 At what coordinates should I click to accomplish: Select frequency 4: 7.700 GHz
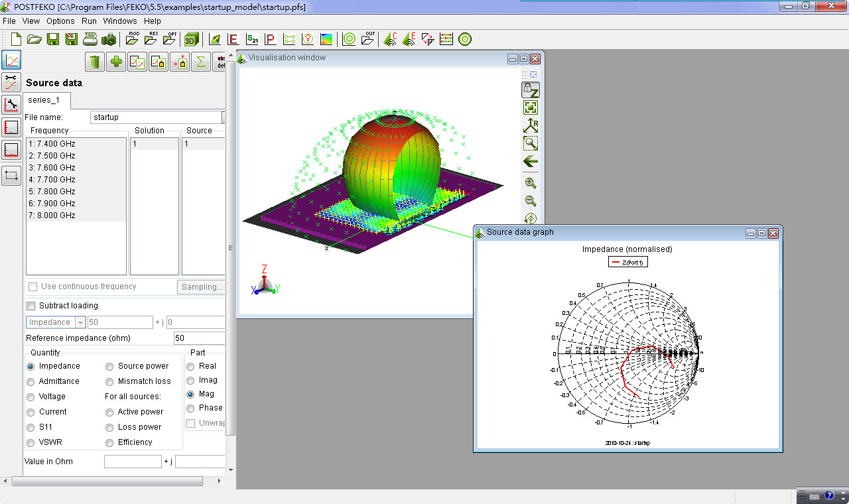tap(76, 180)
